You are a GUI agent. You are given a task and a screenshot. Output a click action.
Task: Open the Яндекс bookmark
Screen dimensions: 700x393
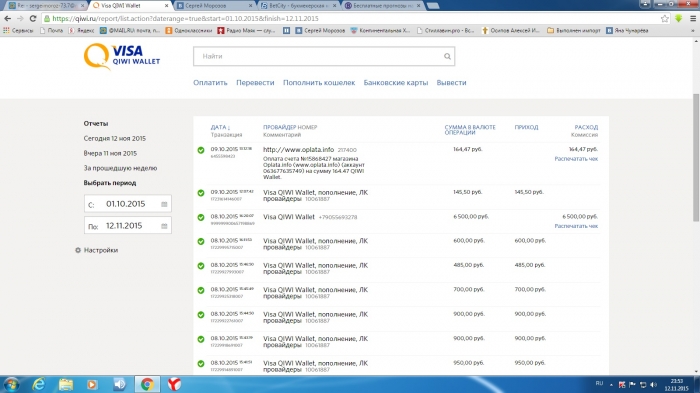81,30
